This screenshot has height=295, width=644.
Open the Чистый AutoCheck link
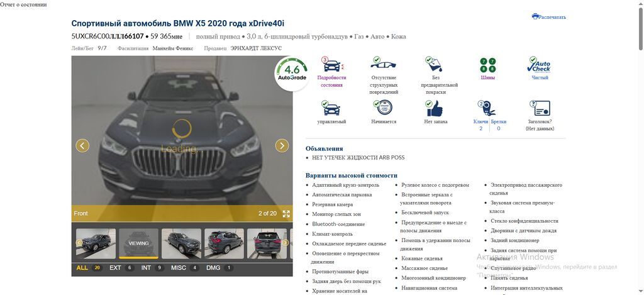[x=540, y=77]
